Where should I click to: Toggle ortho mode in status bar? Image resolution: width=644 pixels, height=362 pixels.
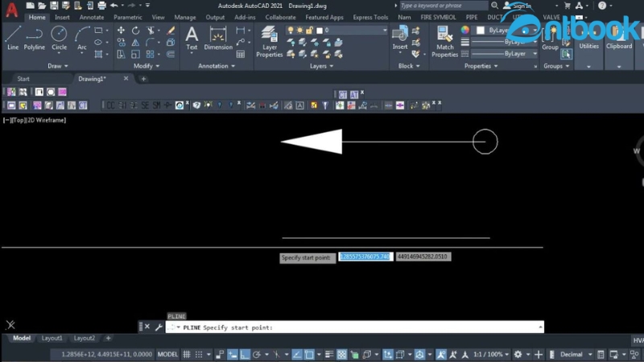[245, 354]
